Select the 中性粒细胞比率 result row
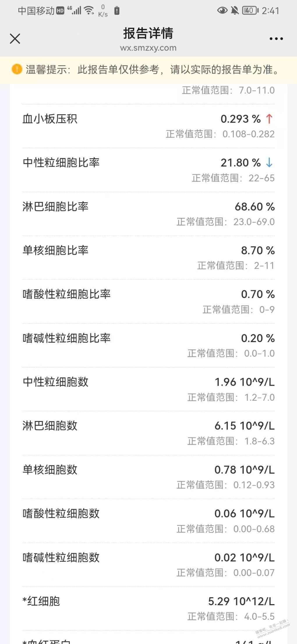Viewport: 297px width, 644px height. click(148, 170)
